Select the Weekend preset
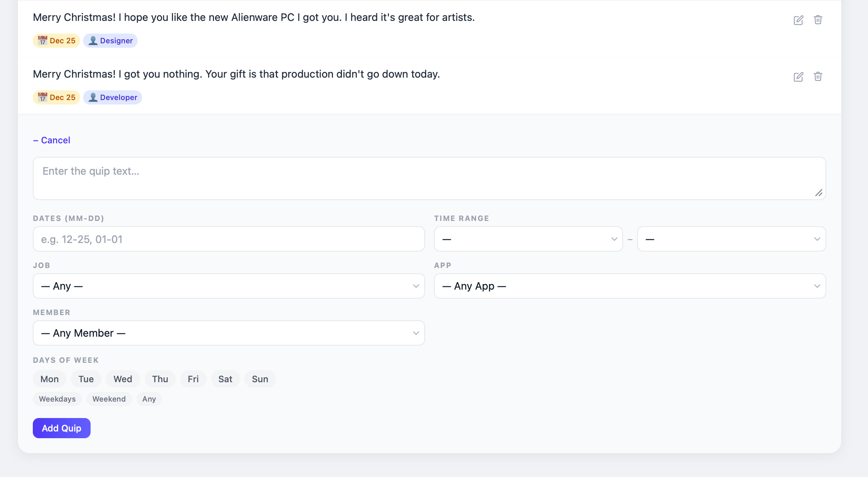Screen dimensions: 868x477 pos(109,399)
